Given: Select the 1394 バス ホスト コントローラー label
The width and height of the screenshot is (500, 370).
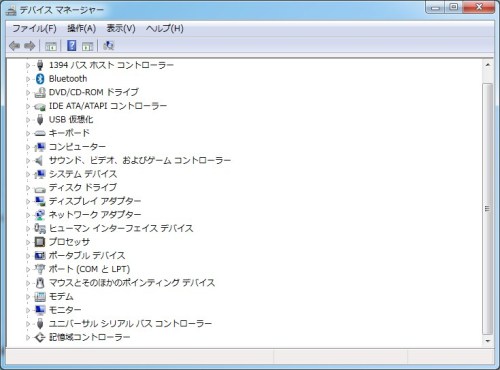Looking at the screenshot, I should (x=111, y=65).
